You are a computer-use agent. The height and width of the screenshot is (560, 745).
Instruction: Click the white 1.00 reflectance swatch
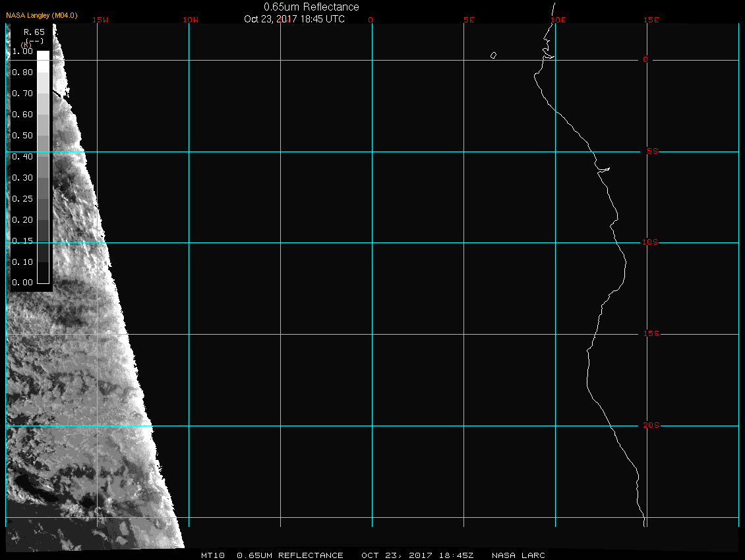click(x=42, y=55)
